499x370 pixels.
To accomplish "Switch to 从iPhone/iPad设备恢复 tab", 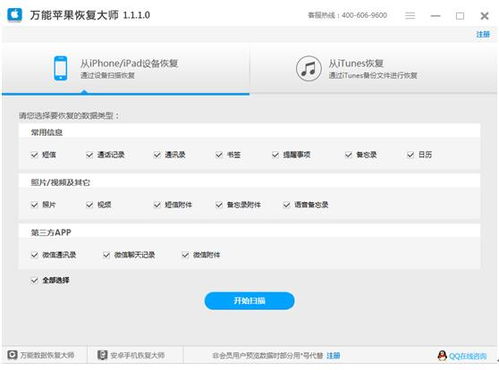I will point(126,69).
